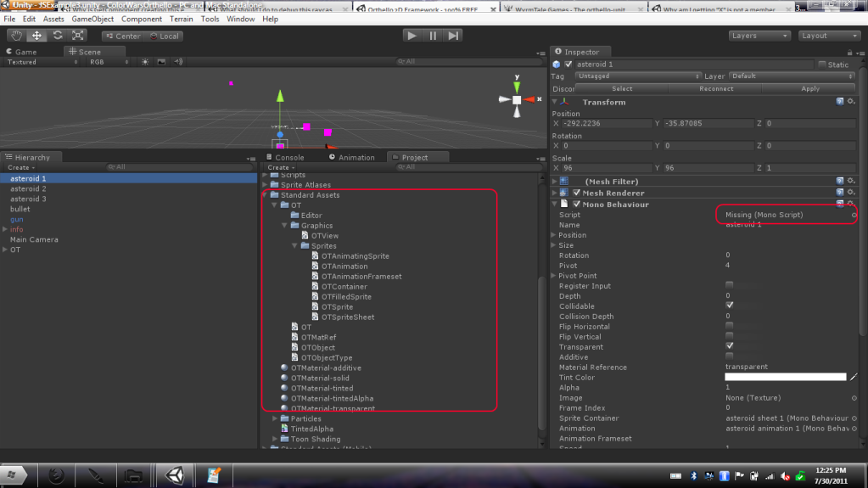The width and height of the screenshot is (868, 488).
Task: Click the Play button
Action: (x=412, y=36)
